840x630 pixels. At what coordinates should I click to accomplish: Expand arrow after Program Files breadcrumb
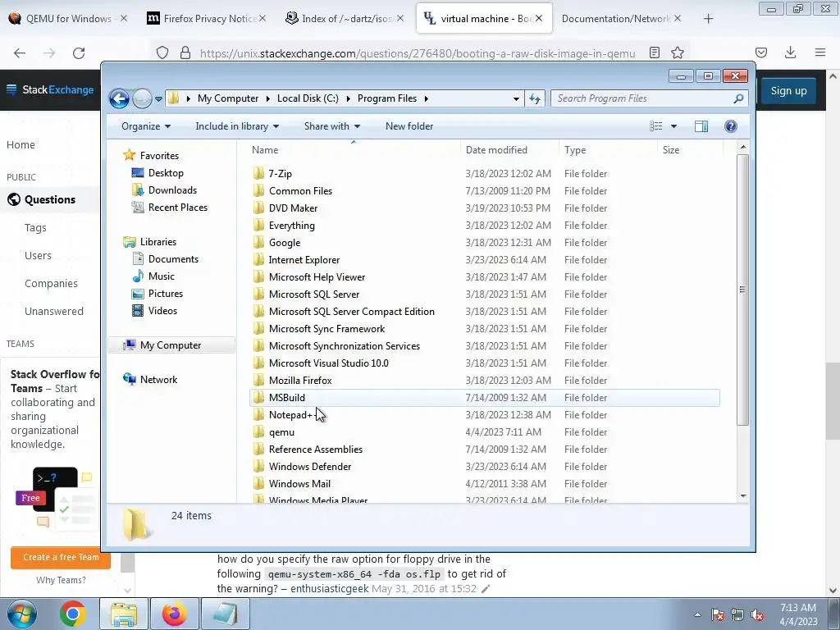[427, 98]
